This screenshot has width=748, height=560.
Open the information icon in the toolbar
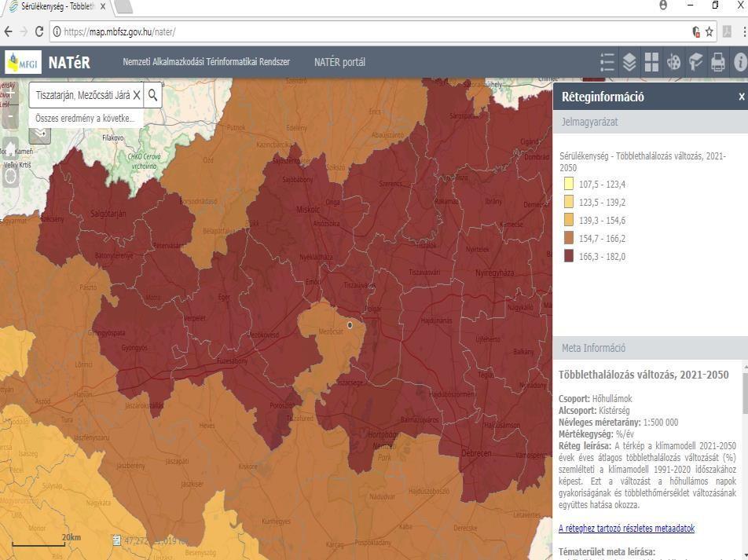coord(740,63)
